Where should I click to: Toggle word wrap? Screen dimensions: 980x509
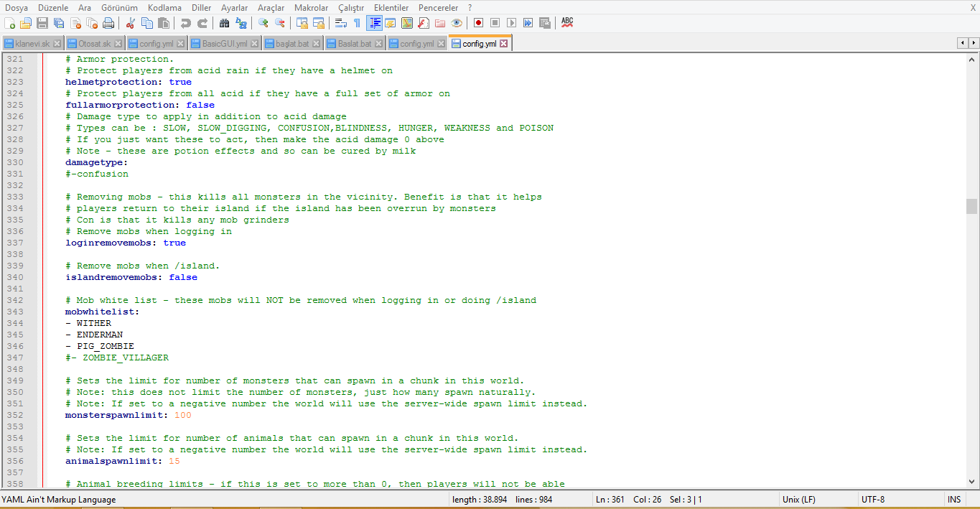341,23
